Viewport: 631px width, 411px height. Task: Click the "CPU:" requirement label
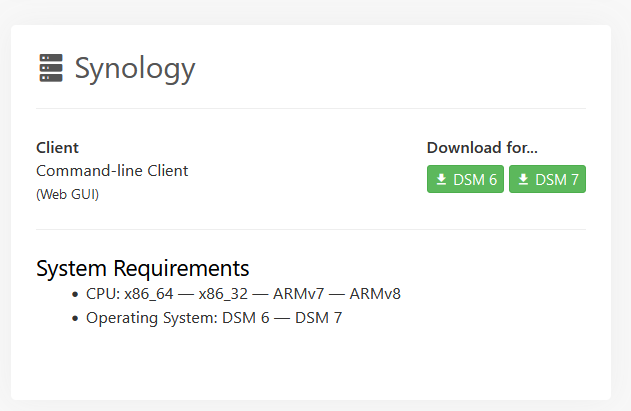point(103,294)
